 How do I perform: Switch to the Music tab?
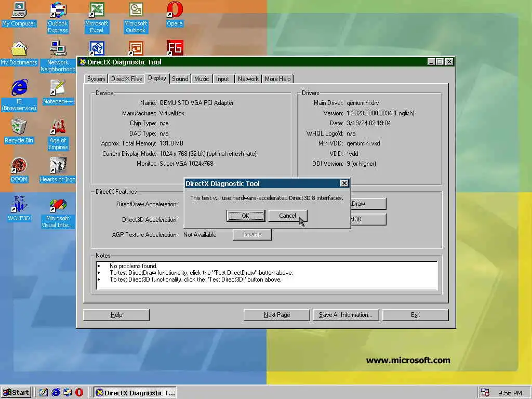(202, 79)
